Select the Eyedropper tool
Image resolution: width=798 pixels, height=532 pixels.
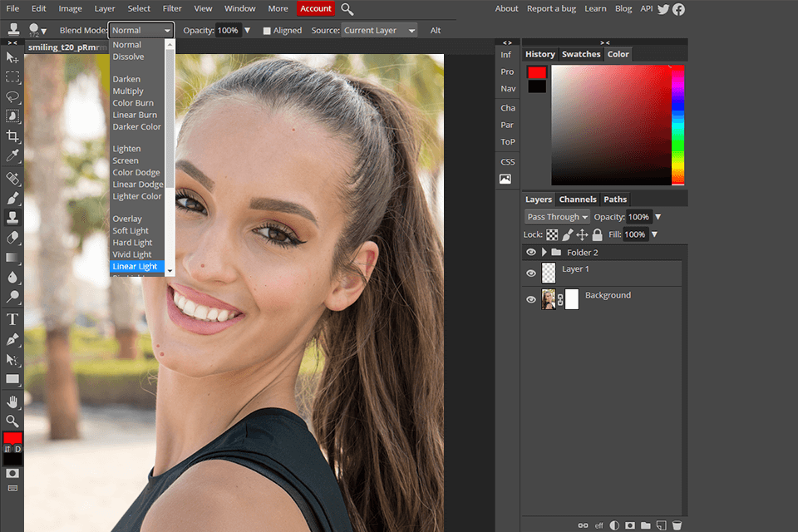(x=12, y=155)
